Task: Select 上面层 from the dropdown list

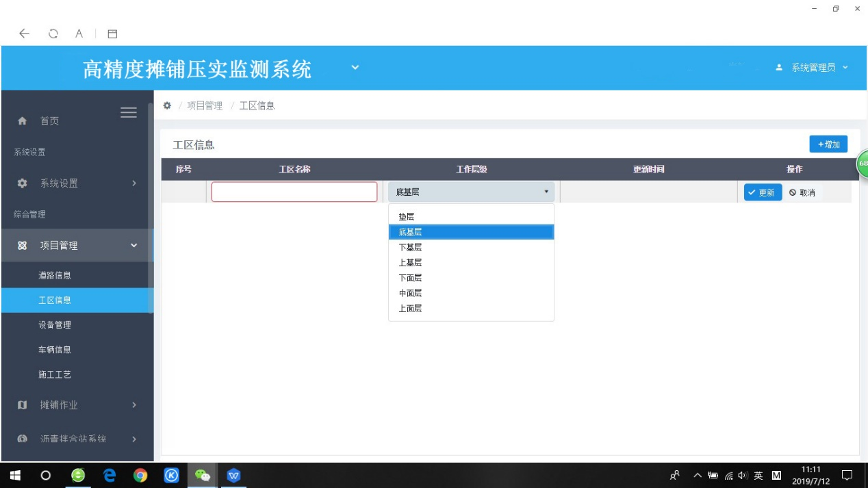Action: [471, 309]
